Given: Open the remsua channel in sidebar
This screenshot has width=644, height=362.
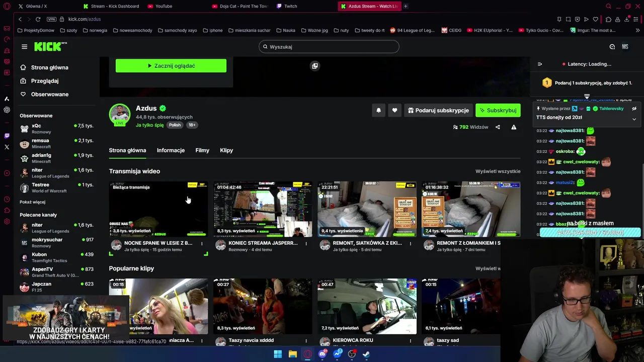Looking at the screenshot, I should tap(56, 143).
